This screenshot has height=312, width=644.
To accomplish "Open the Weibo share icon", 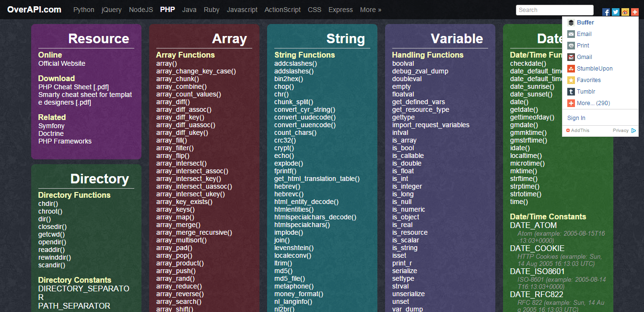I will 625,12.
